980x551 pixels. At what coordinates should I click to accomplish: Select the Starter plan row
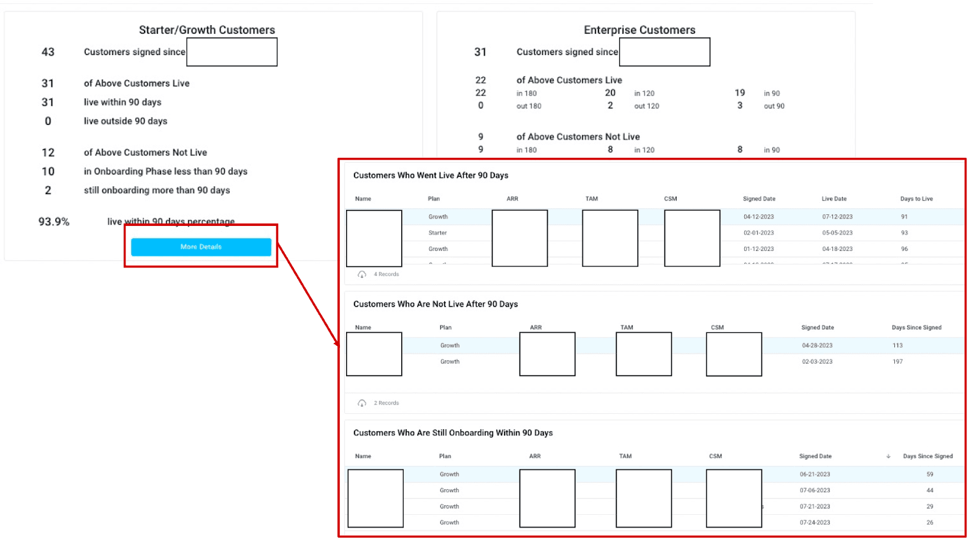pyautogui.click(x=438, y=233)
